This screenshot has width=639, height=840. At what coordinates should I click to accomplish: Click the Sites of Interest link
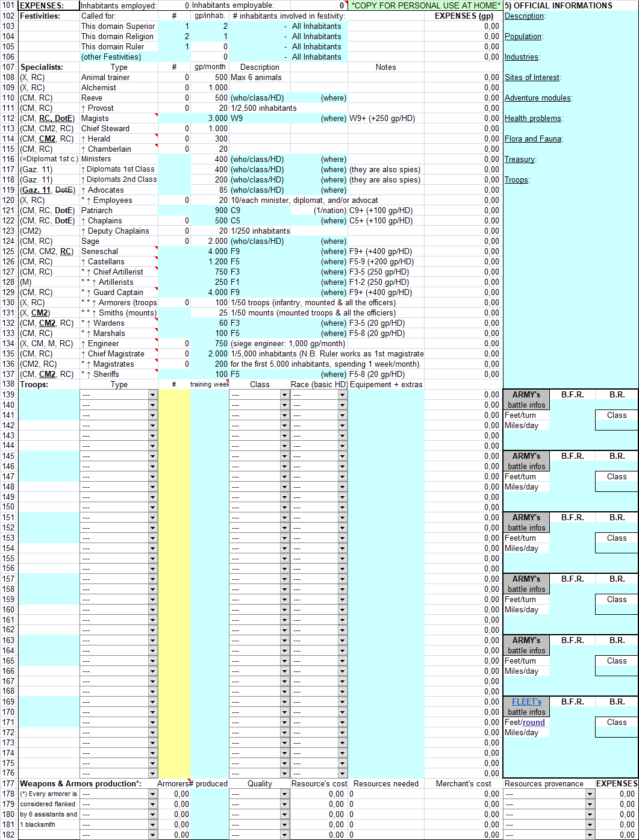click(x=532, y=78)
